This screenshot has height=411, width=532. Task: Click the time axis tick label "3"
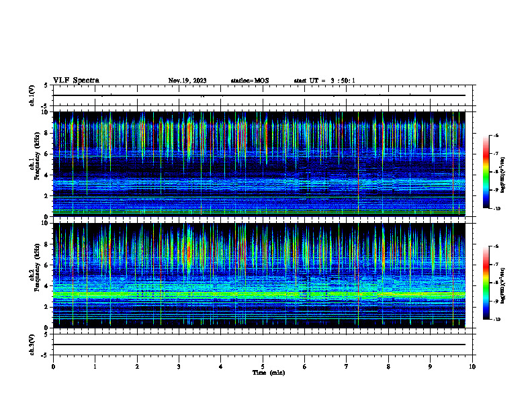point(179,367)
